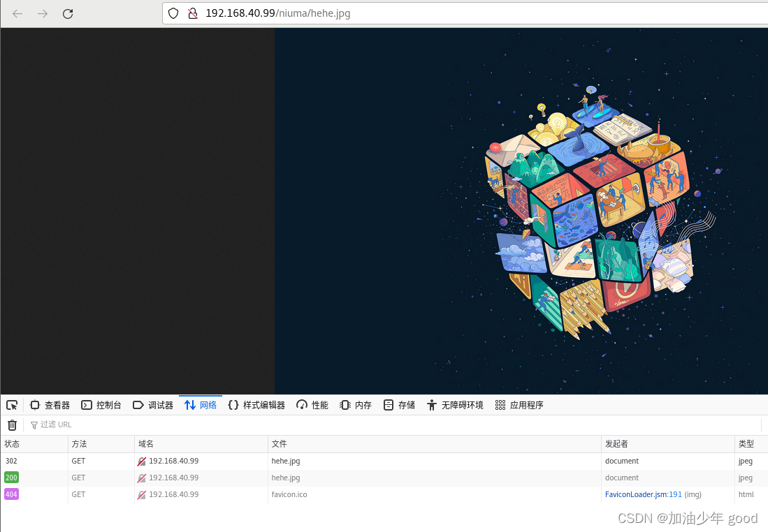Open the 存储 storage tab

coord(399,405)
